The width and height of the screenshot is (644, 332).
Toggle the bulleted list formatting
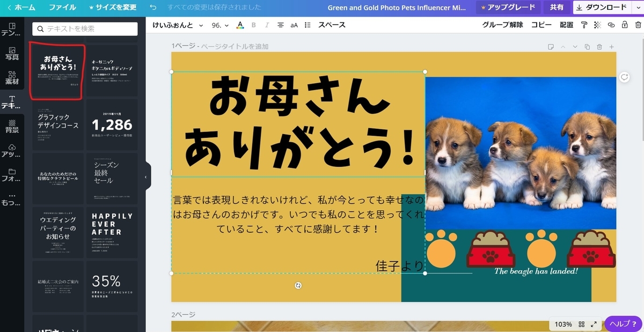308,25
